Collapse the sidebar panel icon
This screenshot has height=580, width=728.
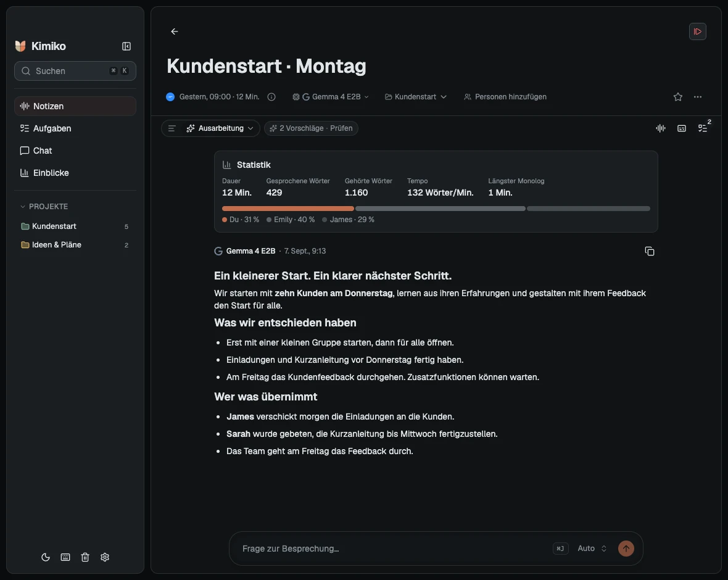[126, 46]
